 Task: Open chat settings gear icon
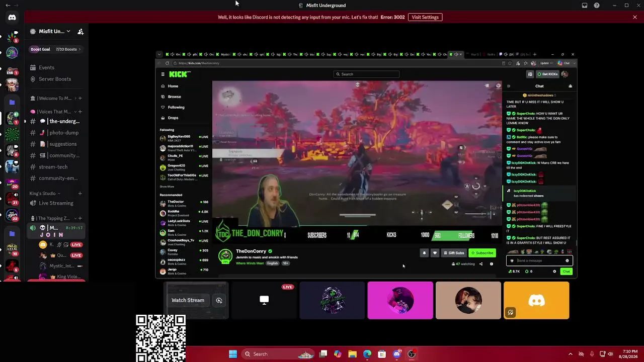tap(554, 271)
